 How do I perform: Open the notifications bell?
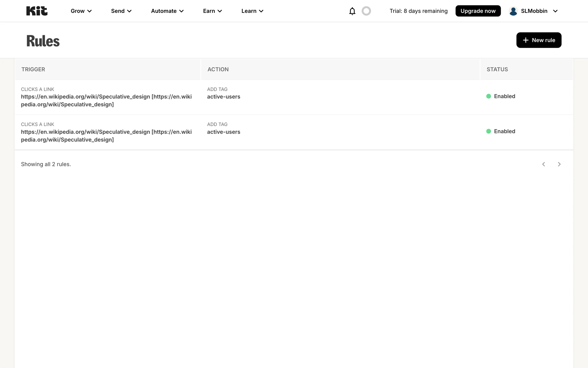click(352, 11)
